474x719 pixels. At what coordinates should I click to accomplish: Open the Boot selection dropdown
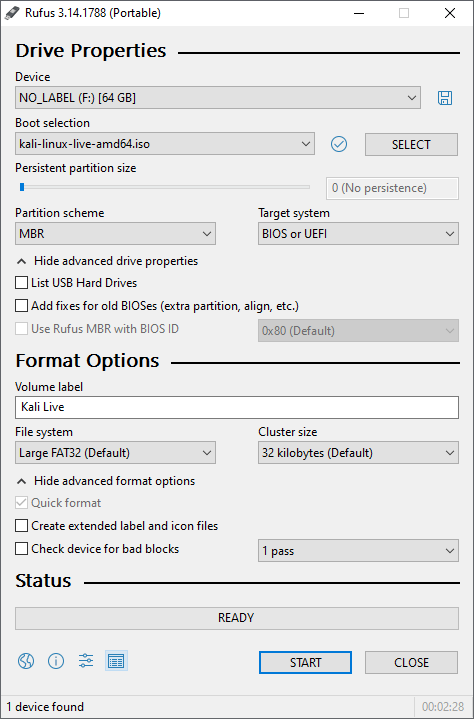pyautogui.click(x=165, y=144)
